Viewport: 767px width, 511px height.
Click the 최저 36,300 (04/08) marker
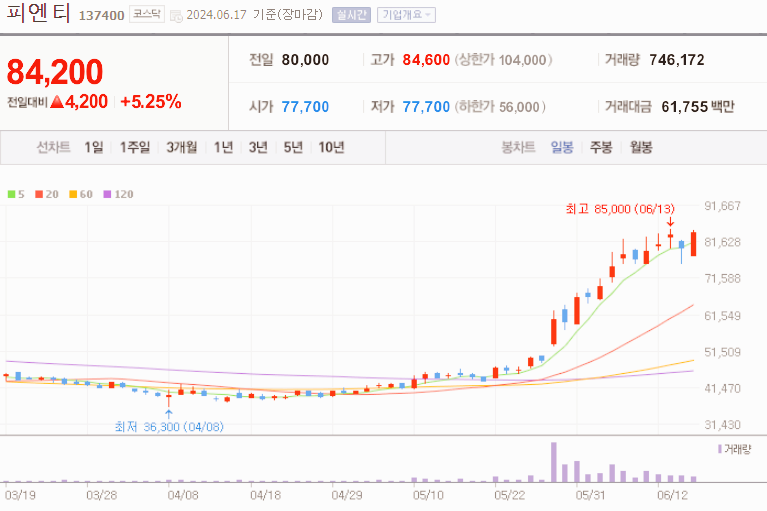click(x=169, y=426)
